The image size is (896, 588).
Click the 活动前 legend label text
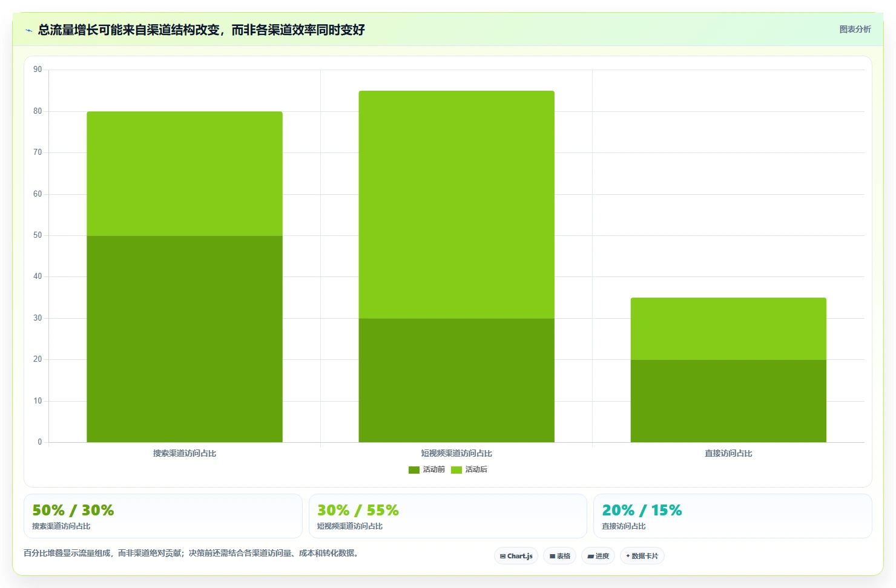coord(434,469)
